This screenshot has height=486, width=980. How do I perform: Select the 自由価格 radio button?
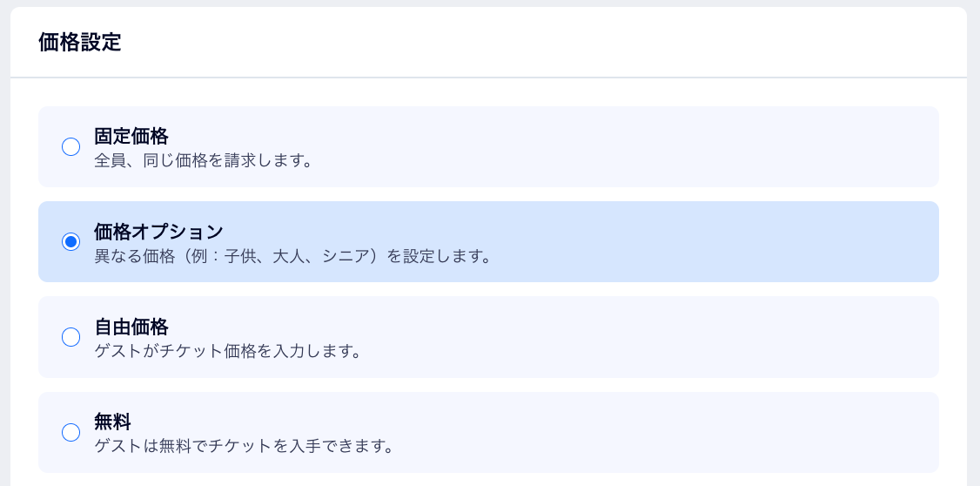click(71, 337)
